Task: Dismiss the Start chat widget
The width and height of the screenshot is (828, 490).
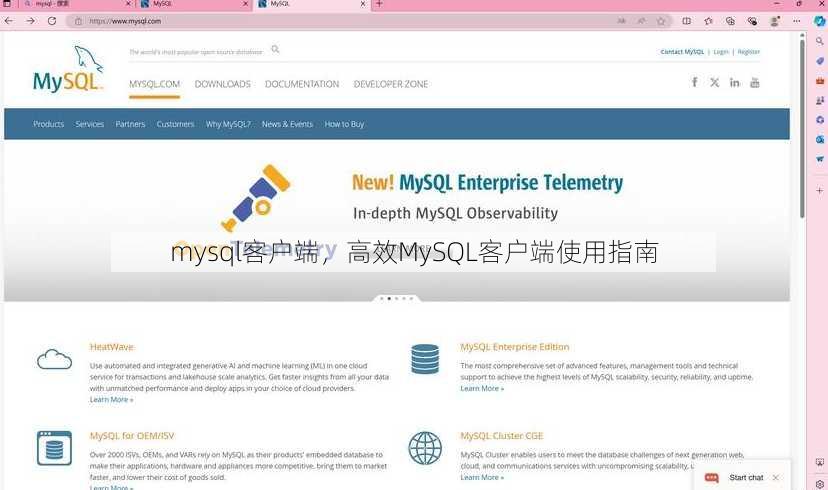Action: click(775, 477)
